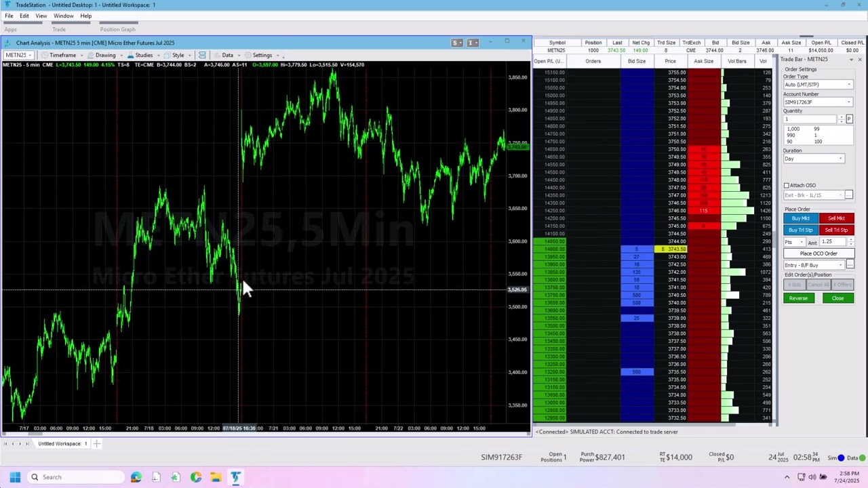Image resolution: width=868 pixels, height=488 pixels.
Task: Open the Studies toolbar icon
Action: (x=131, y=55)
